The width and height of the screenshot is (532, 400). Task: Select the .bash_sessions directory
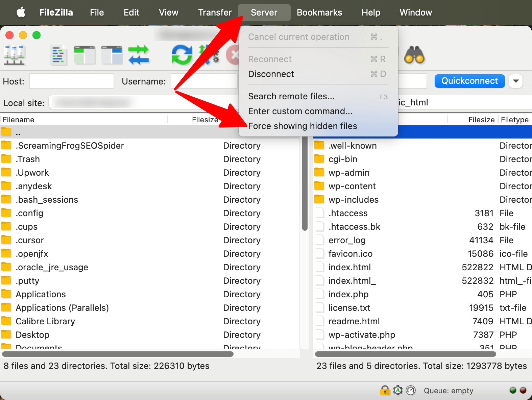pyautogui.click(x=150, y=199)
